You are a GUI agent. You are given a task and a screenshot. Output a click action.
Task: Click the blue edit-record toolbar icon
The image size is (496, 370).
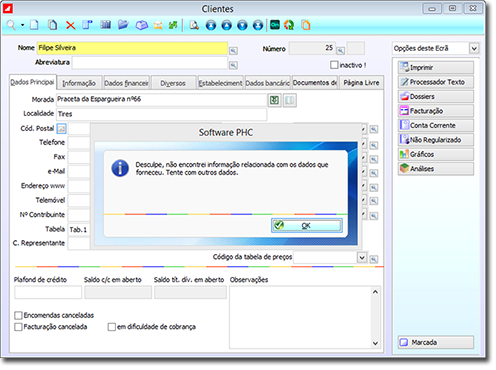(88, 25)
